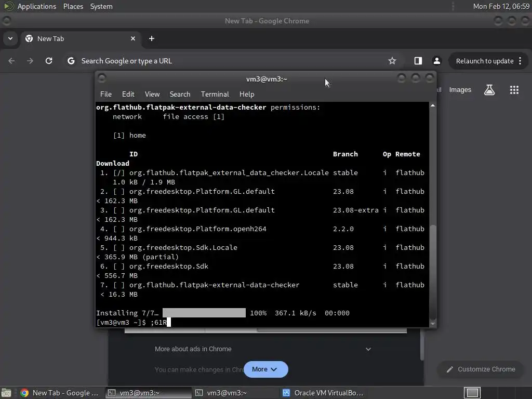The image size is (532, 399).
Task: Click terminal window menu button in titlebar
Action: tap(102, 78)
